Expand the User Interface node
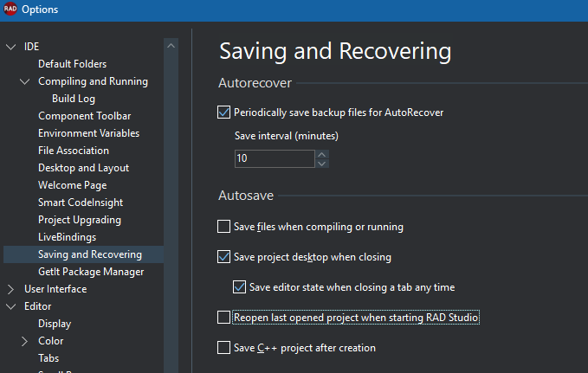Screen dimensions: 588x373 point(11,289)
